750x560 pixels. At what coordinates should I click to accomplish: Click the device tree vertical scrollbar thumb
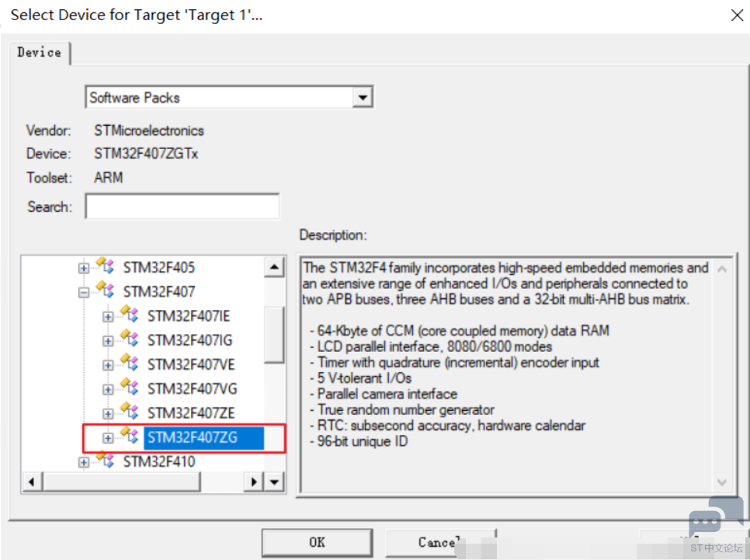tap(274, 335)
